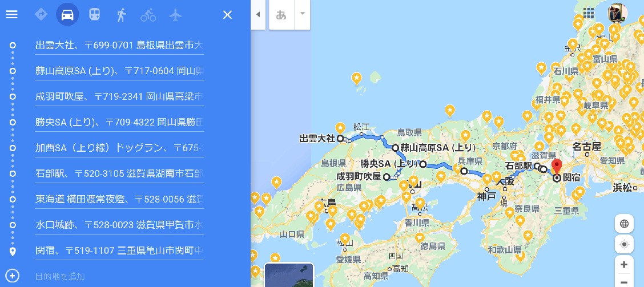Click 愛媛県 prefecture label
Viewport: 644px width, 287px height.
(x=348, y=260)
